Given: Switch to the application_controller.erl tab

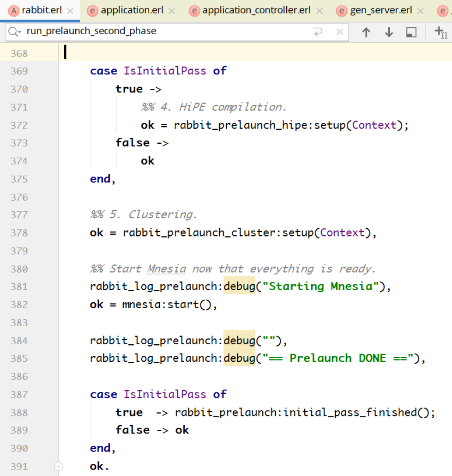Looking at the screenshot, I should (256, 11).
